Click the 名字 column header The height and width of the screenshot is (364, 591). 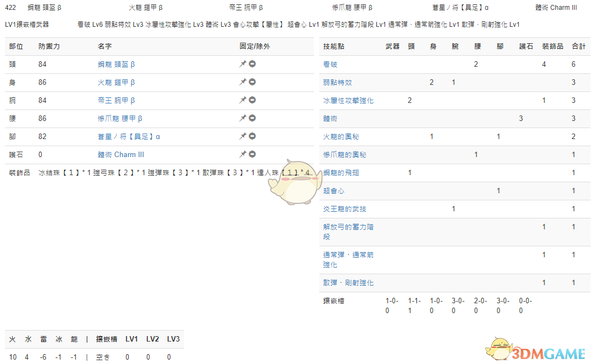(x=105, y=47)
